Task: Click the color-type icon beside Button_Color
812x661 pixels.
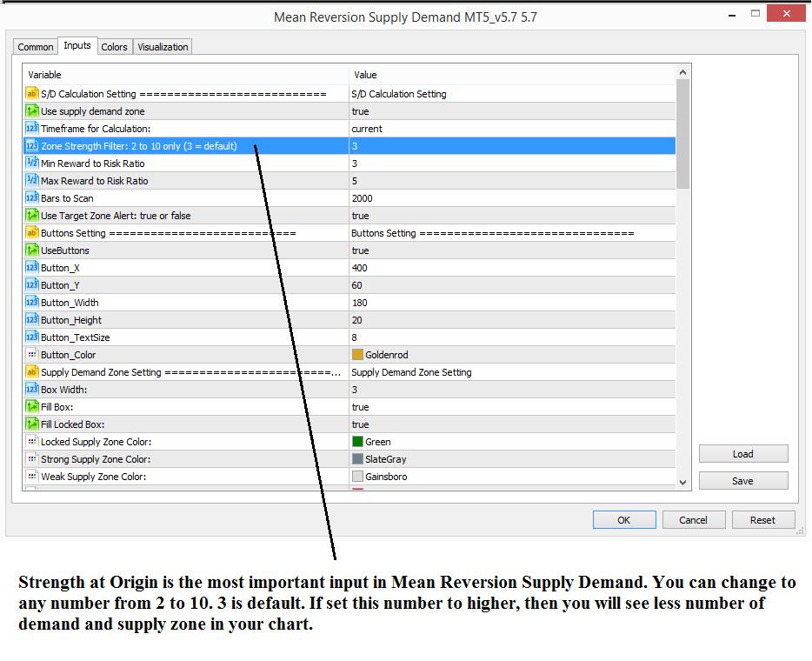Action: tap(32, 355)
